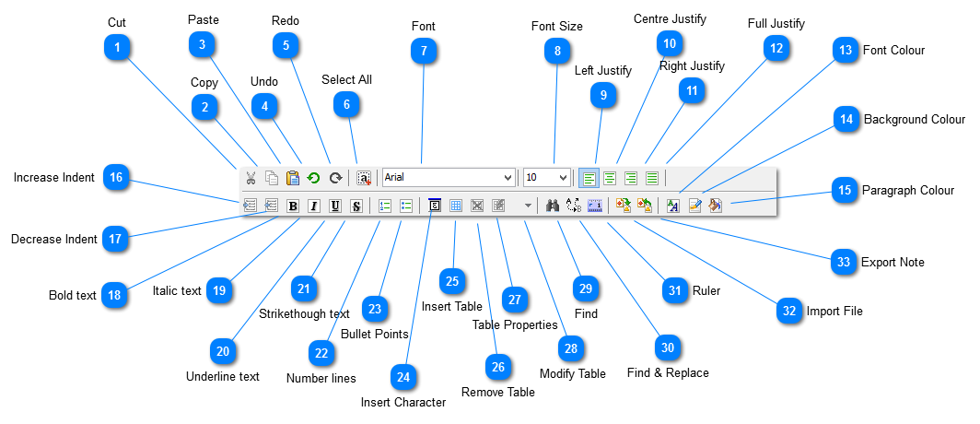Viewport: 980px width, 424px height.
Task: Click the Cut scissors icon
Action: (251, 178)
